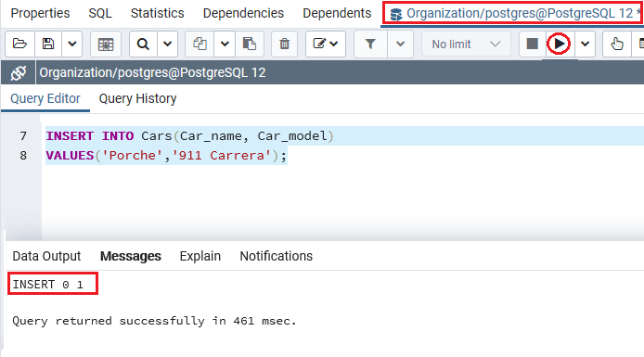This screenshot has height=357, width=644.
Task: Open the Dependencies tab
Action: (x=243, y=13)
